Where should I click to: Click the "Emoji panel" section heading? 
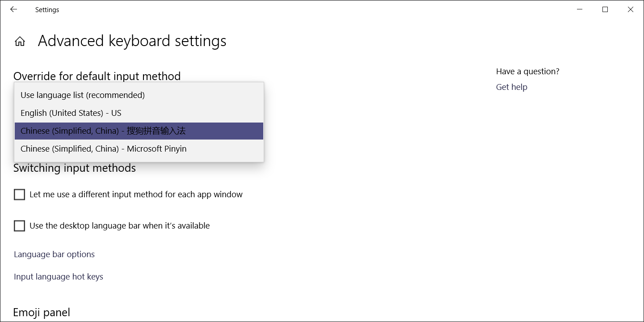42,313
